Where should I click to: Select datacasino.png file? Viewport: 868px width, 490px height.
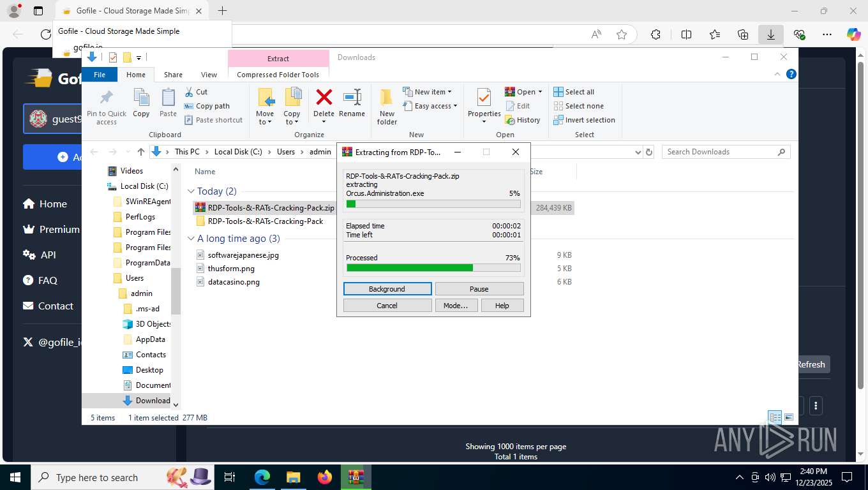point(234,282)
